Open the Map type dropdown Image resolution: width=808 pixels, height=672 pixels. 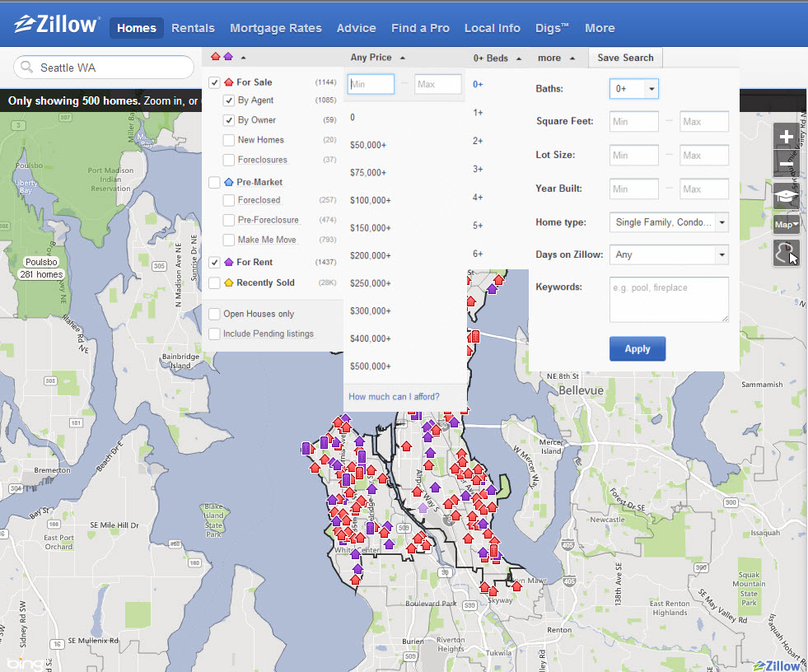pyautogui.click(x=786, y=224)
